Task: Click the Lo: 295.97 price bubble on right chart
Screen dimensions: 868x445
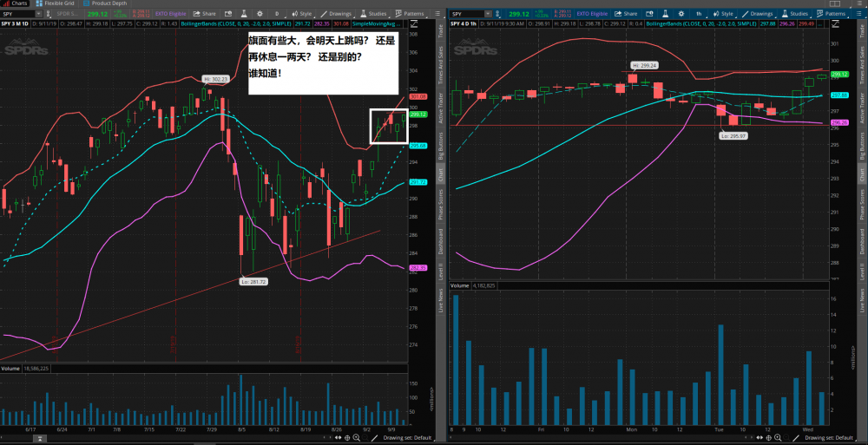Action: pyautogui.click(x=733, y=135)
